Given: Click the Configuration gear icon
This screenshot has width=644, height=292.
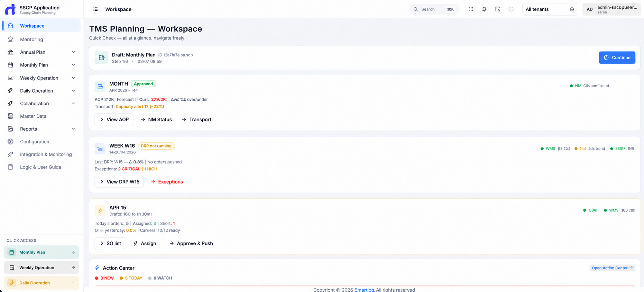Looking at the screenshot, I should point(10,142).
